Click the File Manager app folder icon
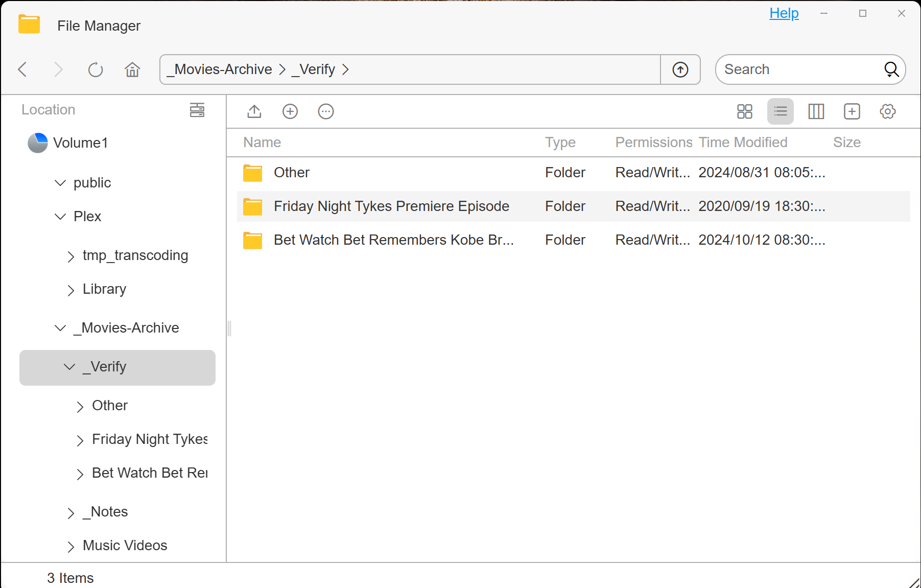Image resolution: width=921 pixels, height=588 pixels. 29,24
